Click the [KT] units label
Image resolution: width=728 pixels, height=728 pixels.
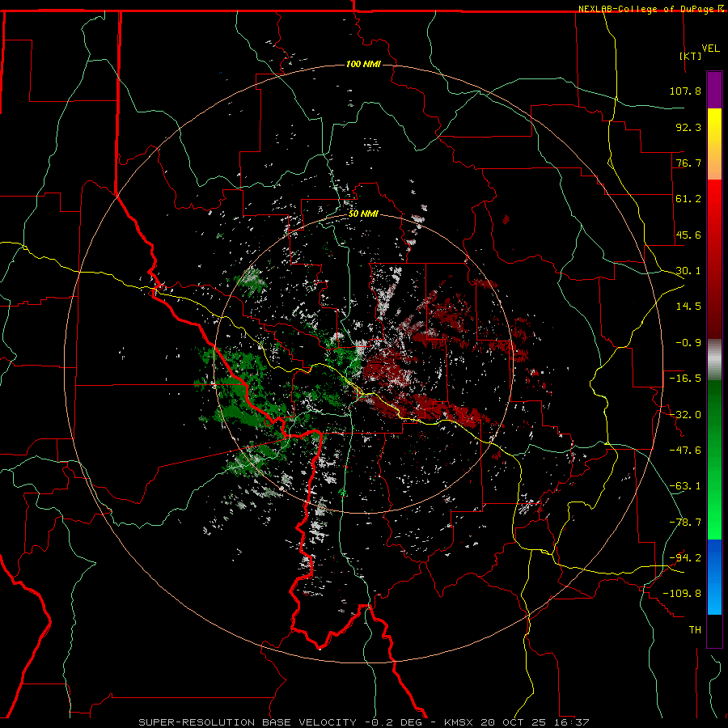(x=691, y=56)
